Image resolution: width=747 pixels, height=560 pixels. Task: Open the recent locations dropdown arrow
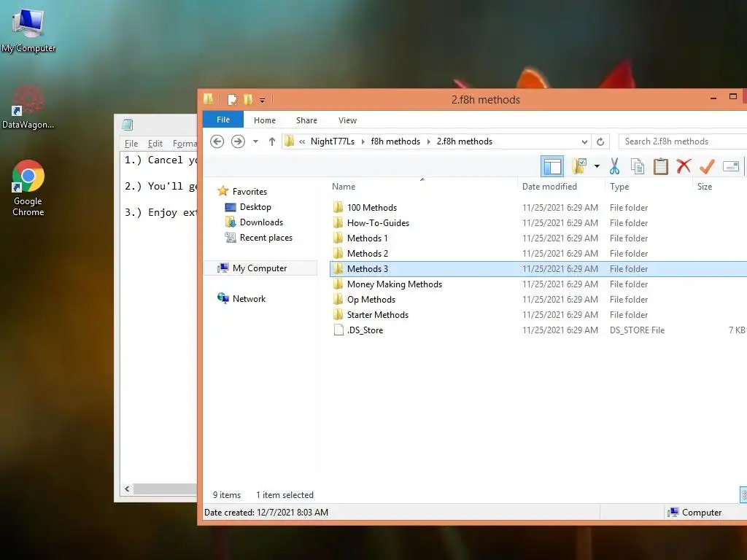point(255,141)
